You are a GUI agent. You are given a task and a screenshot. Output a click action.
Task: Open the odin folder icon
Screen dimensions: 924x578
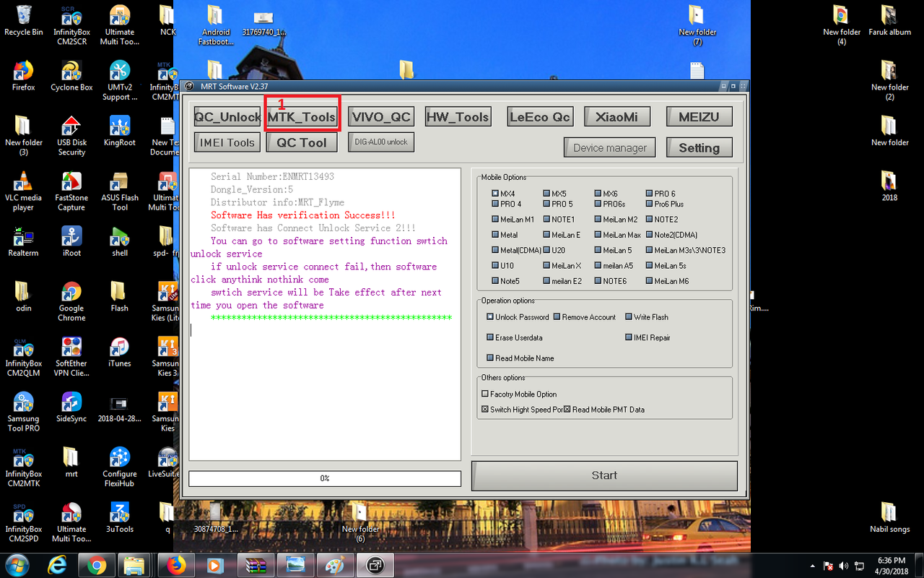(x=23, y=296)
